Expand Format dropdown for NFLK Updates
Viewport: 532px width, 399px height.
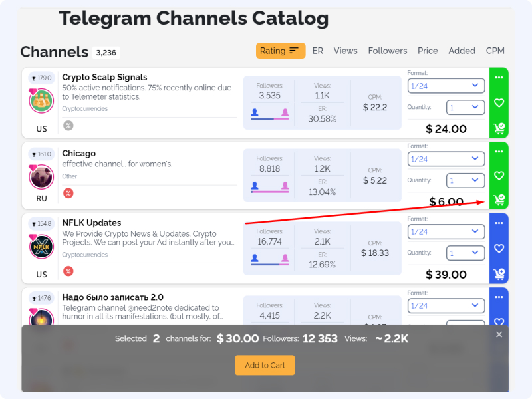pyautogui.click(x=446, y=231)
